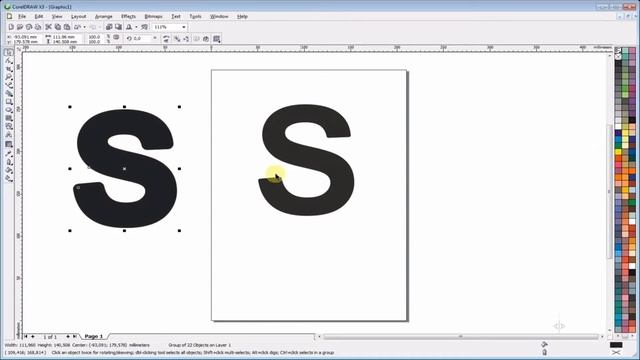Click the black fill color indicator in status bar
This screenshot has width=640, height=360.
tap(616, 345)
